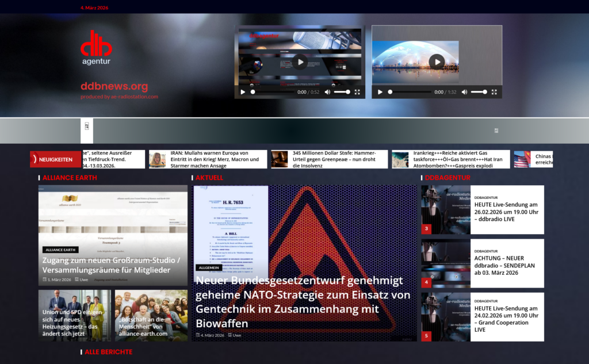Enter fullscreen on the second video
The height and width of the screenshot is (364, 589).
[494, 92]
